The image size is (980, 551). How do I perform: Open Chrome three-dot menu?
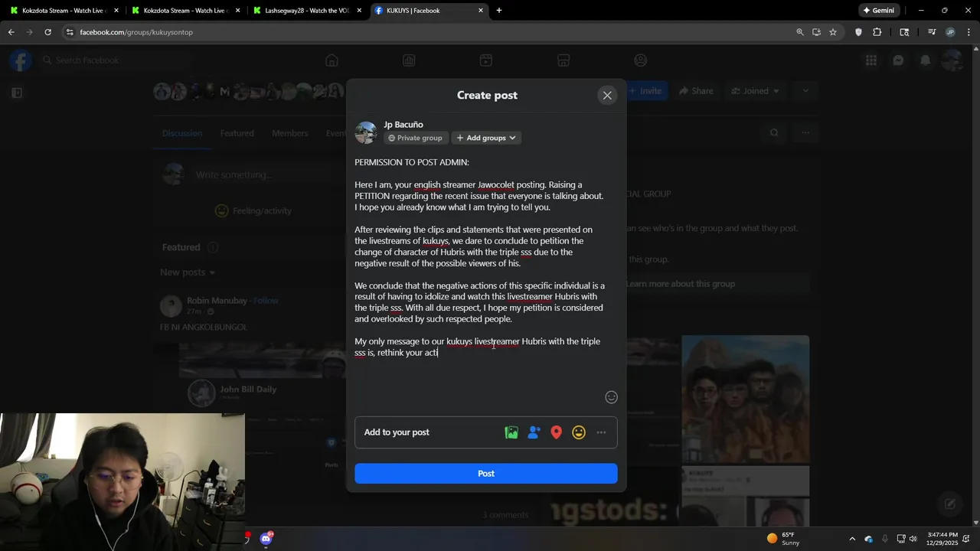(x=969, y=32)
